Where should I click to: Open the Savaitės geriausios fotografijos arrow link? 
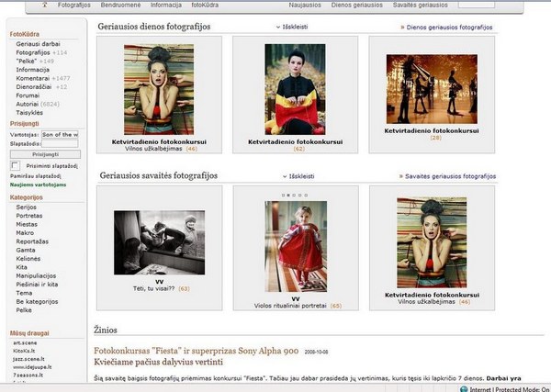pos(446,175)
